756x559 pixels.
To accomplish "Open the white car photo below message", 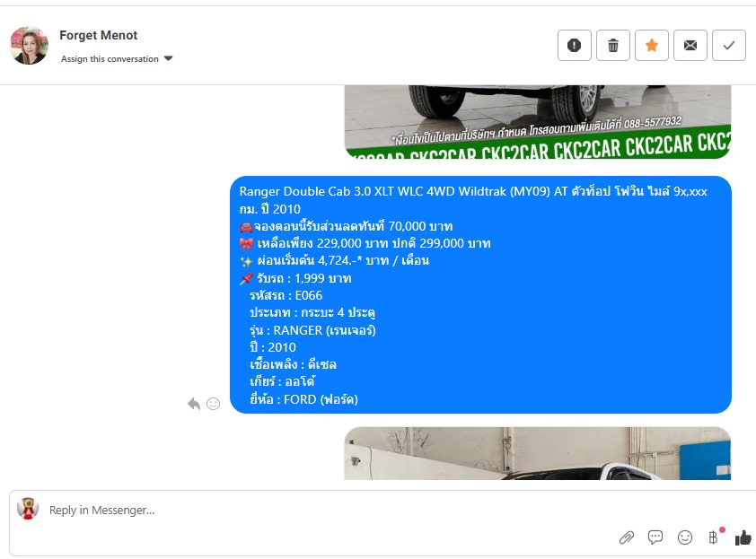I will 538,453.
